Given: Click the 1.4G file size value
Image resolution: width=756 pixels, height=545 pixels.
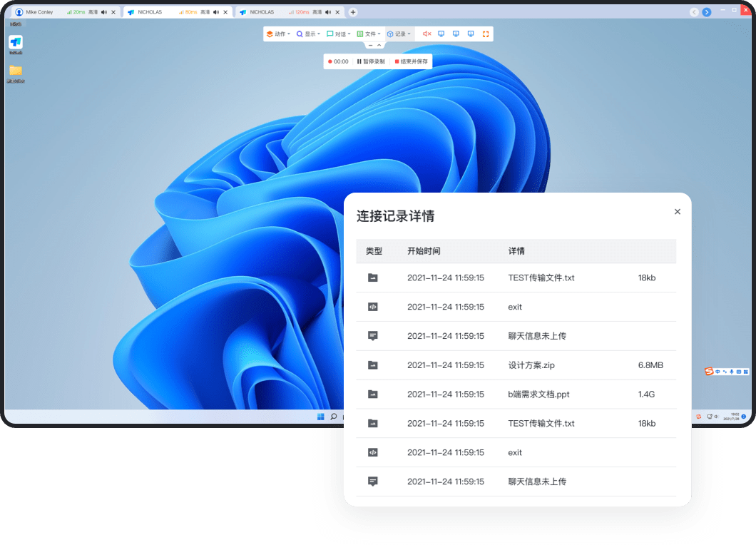Looking at the screenshot, I should pyautogui.click(x=646, y=394).
